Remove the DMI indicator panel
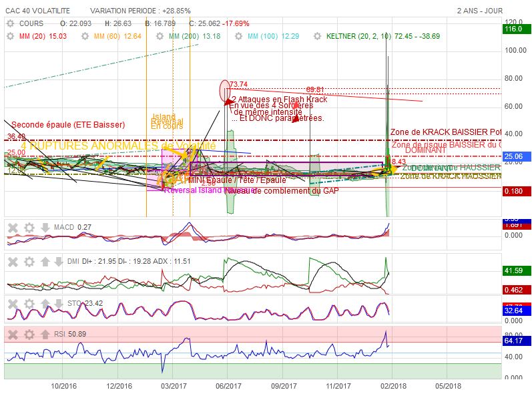 [13, 262]
